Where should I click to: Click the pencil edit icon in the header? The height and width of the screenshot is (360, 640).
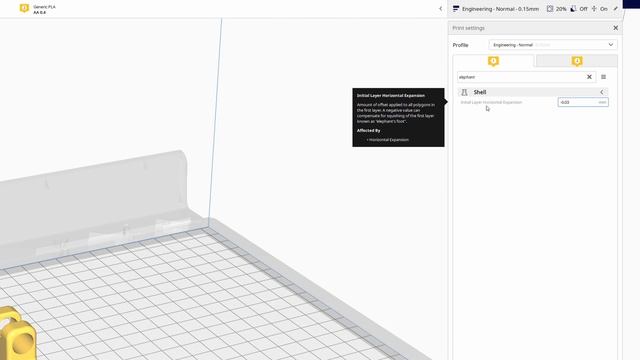616,9
